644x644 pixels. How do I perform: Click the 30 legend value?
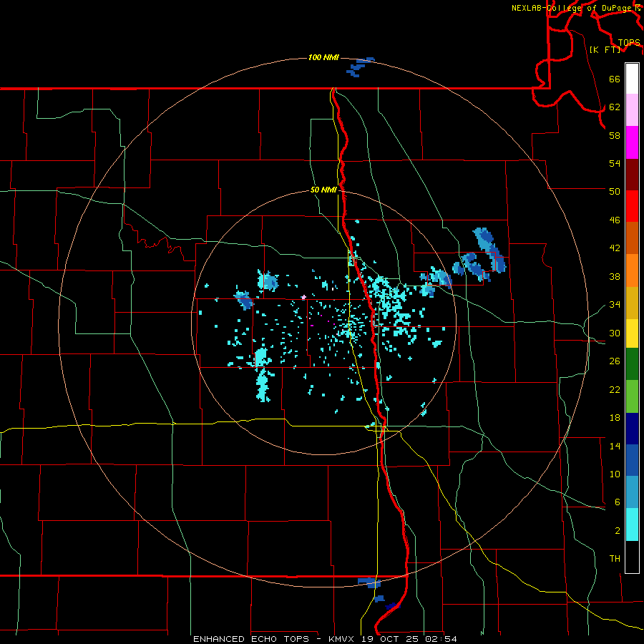[615, 333]
